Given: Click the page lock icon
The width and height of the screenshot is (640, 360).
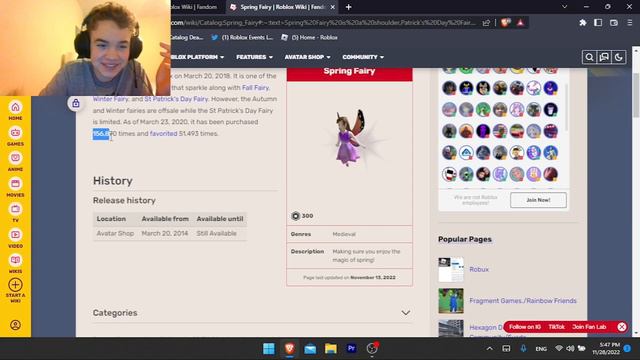Looking at the screenshot, I should [76, 103].
